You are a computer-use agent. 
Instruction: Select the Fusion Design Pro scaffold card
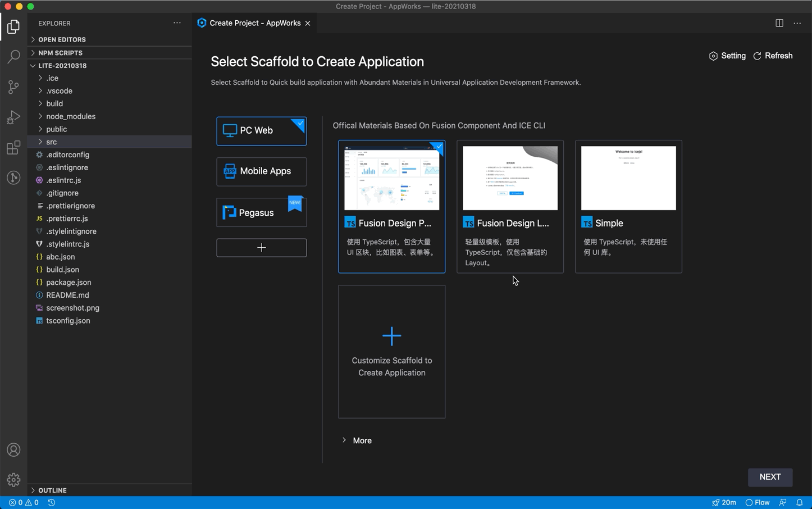[392, 207]
